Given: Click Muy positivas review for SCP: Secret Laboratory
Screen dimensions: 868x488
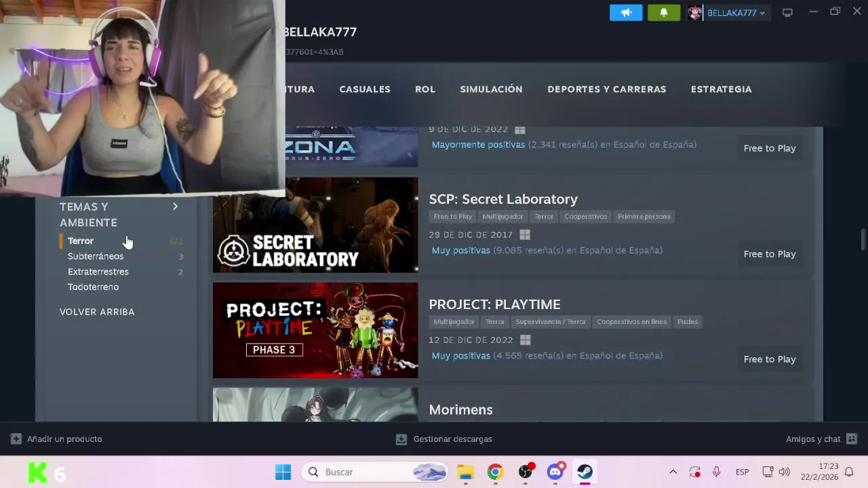Looking at the screenshot, I should [461, 250].
